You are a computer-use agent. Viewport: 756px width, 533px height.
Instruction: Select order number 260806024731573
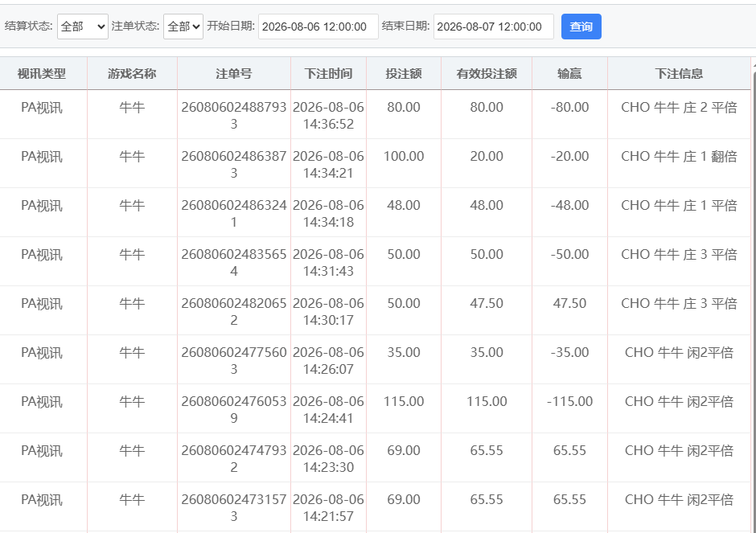tap(234, 508)
